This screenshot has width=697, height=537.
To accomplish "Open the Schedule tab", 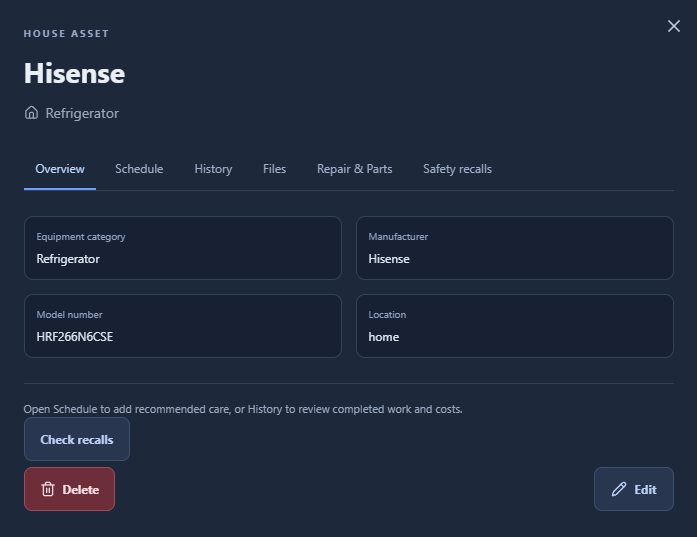I will tap(139, 169).
